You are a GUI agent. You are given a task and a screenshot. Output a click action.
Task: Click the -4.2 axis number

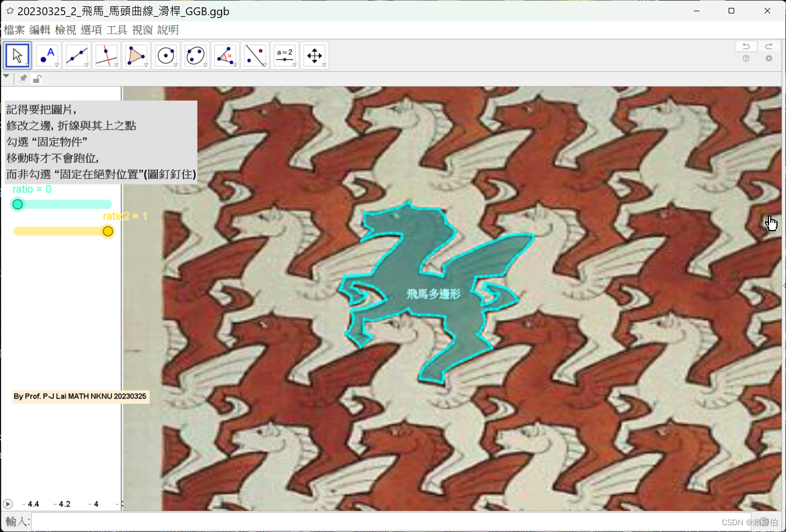tap(62, 504)
